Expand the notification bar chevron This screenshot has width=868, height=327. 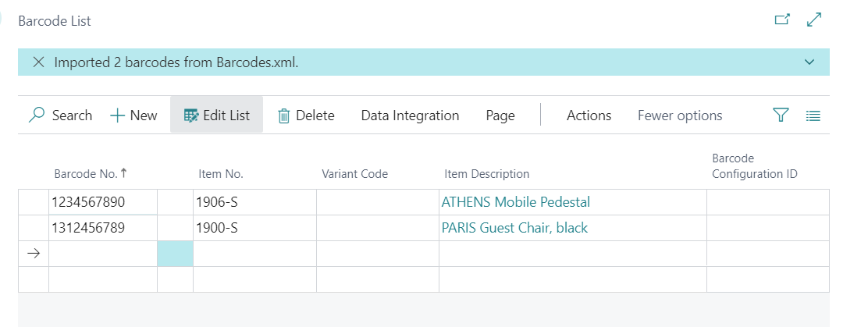pos(808,62)
